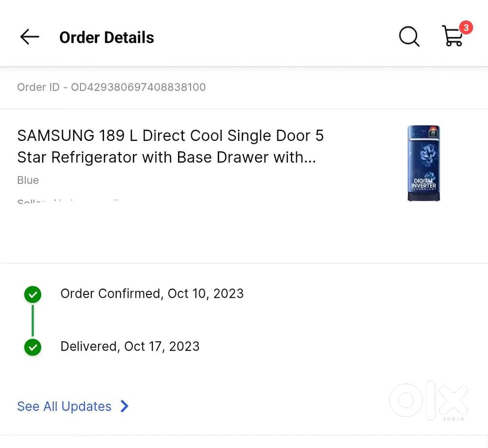Click the green progress line between statuses
488x448 pixels.
pos(33,321)
